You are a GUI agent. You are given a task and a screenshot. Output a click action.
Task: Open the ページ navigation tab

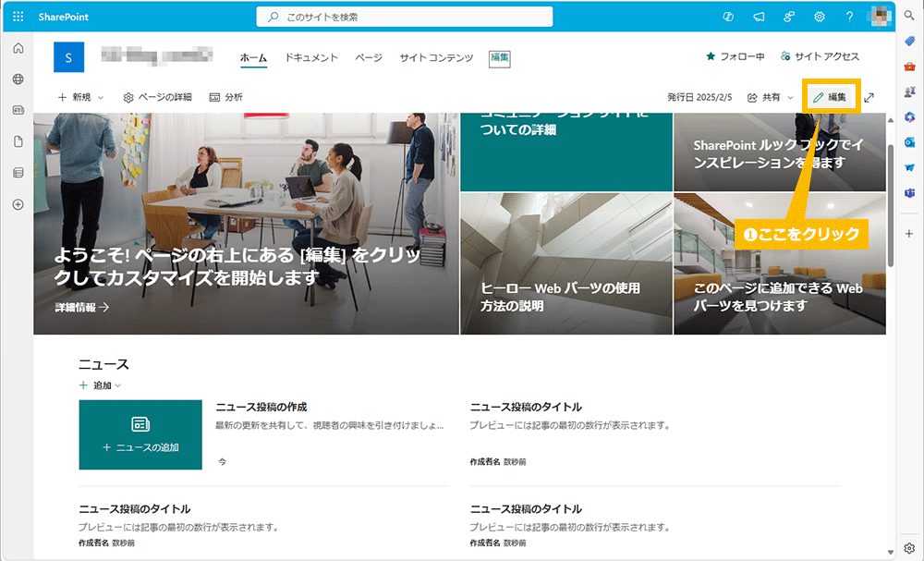coord(369,57)
